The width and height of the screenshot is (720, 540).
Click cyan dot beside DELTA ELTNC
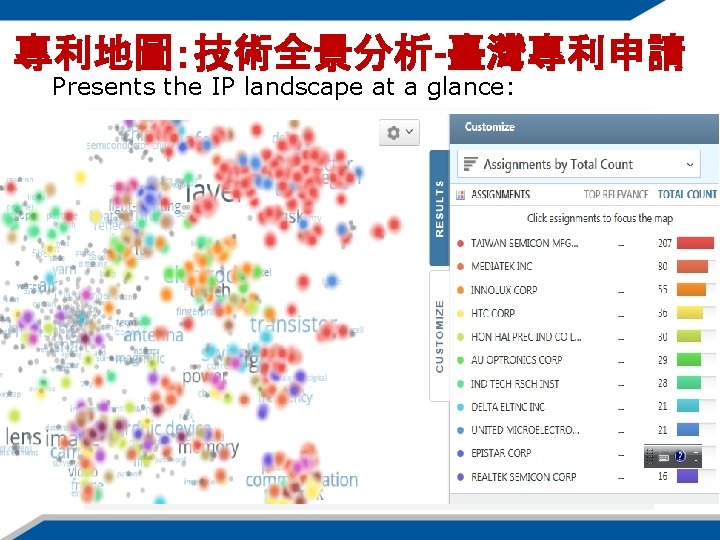point(461,407)
